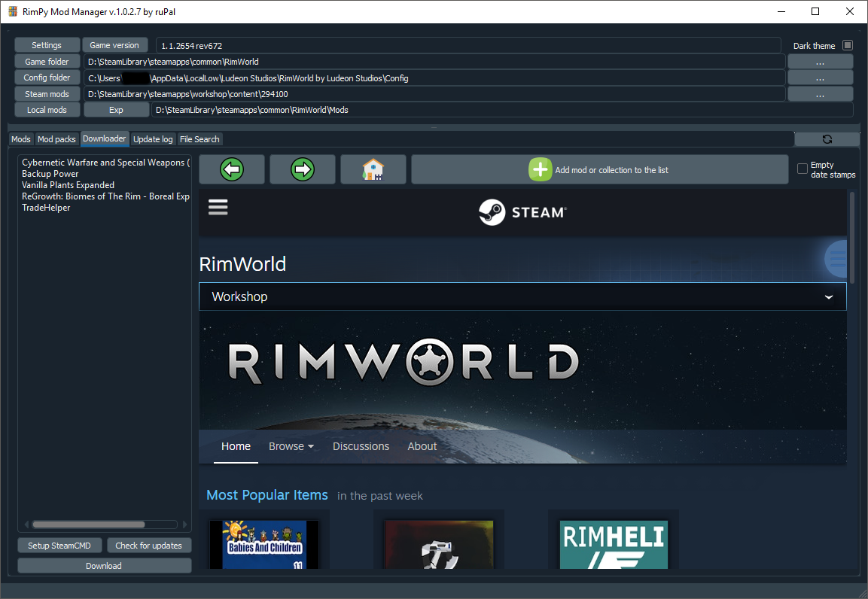Switch to the Mod packs tab
868x599 pixels.
(56, 139)
